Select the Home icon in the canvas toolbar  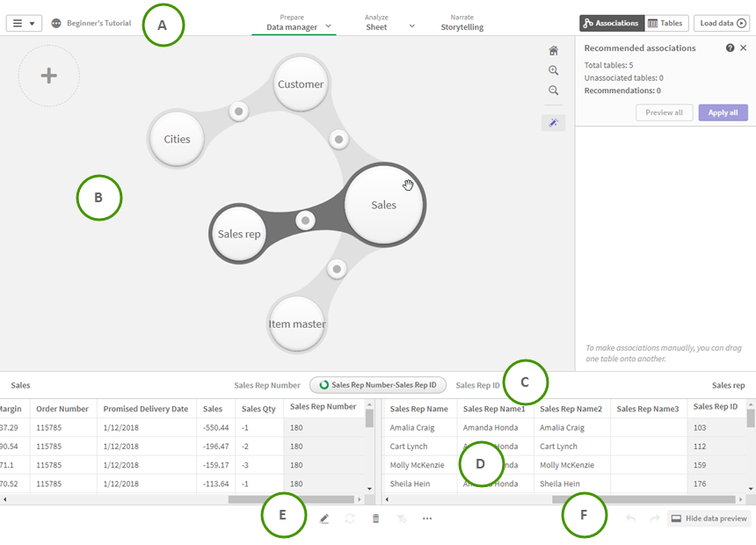click(x=554, y=50)
